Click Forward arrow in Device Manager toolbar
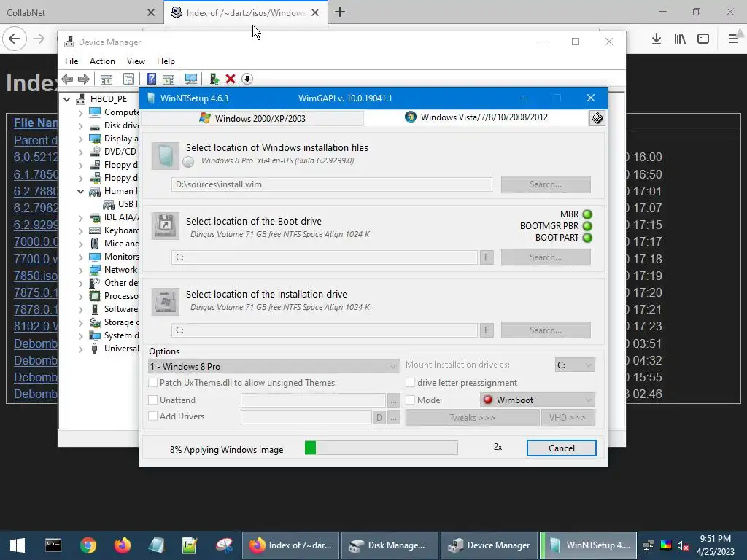Screen dimensions: 747x560 coord(84,79)
